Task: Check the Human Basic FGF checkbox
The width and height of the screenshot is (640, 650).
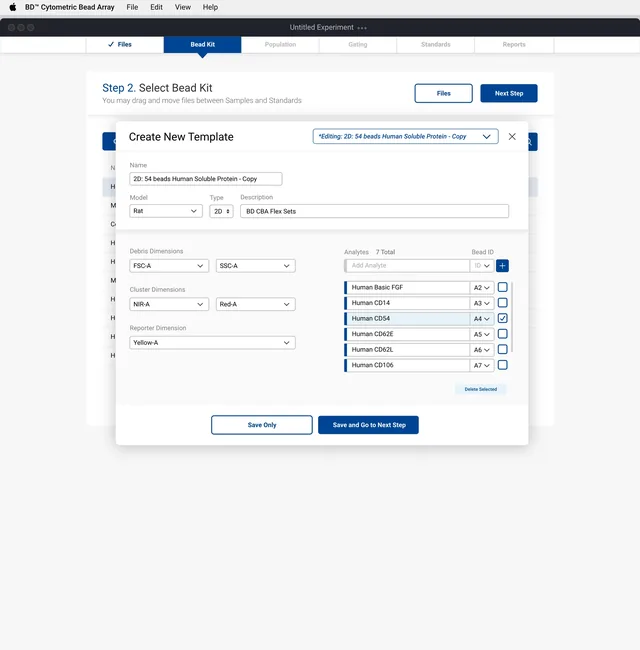Action: pyautogui.click(x=502, y=287)
